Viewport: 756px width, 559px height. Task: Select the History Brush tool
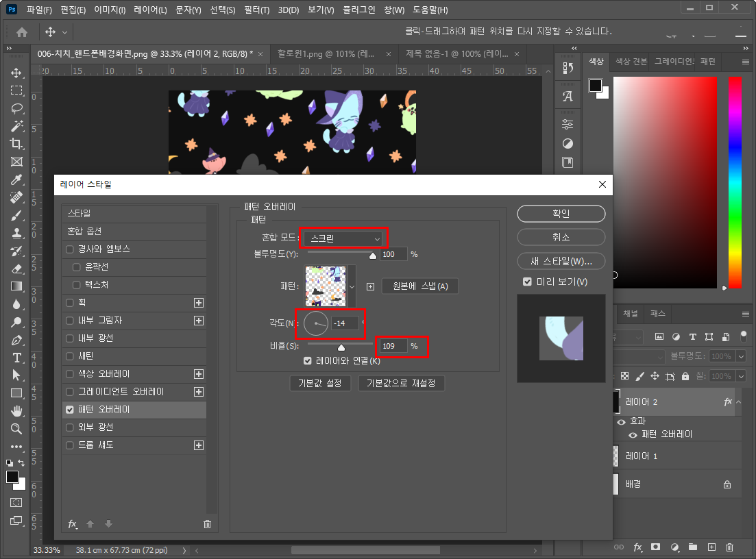16,251
